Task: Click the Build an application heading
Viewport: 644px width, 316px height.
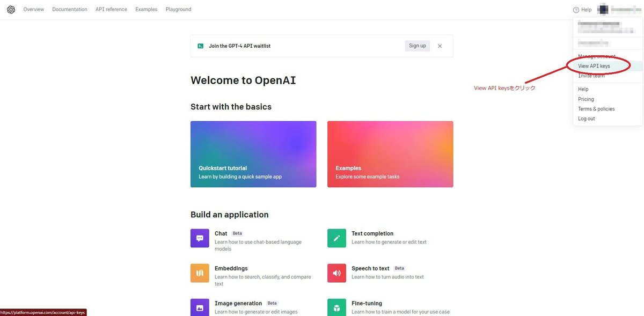Action: tap(230, 215)
